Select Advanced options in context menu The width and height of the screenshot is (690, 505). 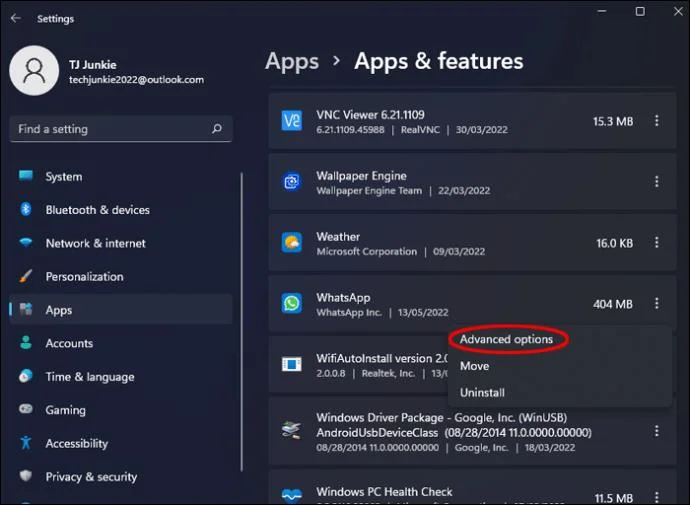pyautogui.click(x=506, y=339)
